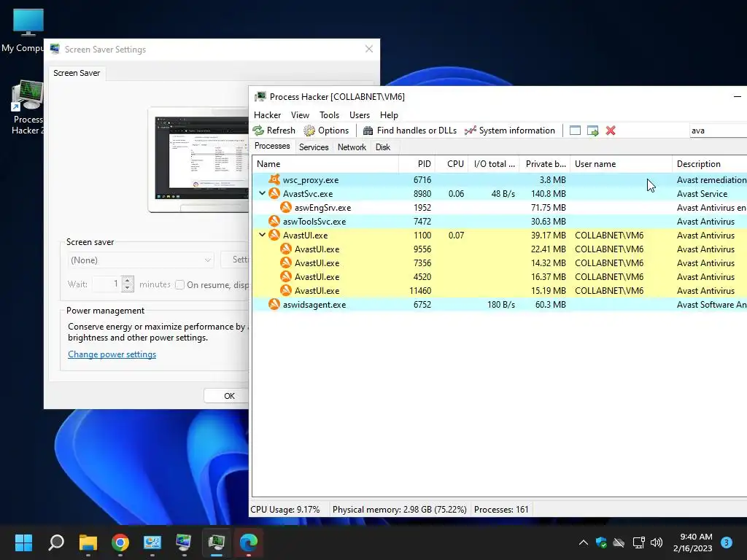Screen dimensions: 747x560
Task: Click the Screen Saver tab
Action: coord(77,73)
